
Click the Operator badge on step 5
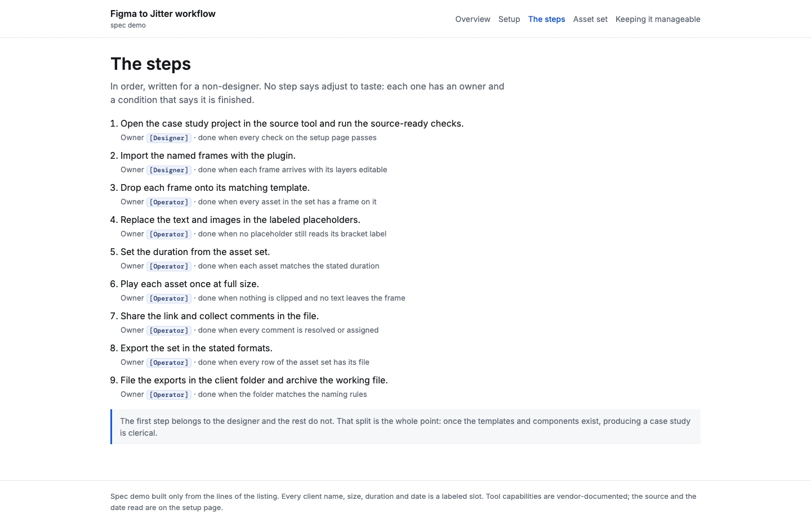tap(169, 266)
